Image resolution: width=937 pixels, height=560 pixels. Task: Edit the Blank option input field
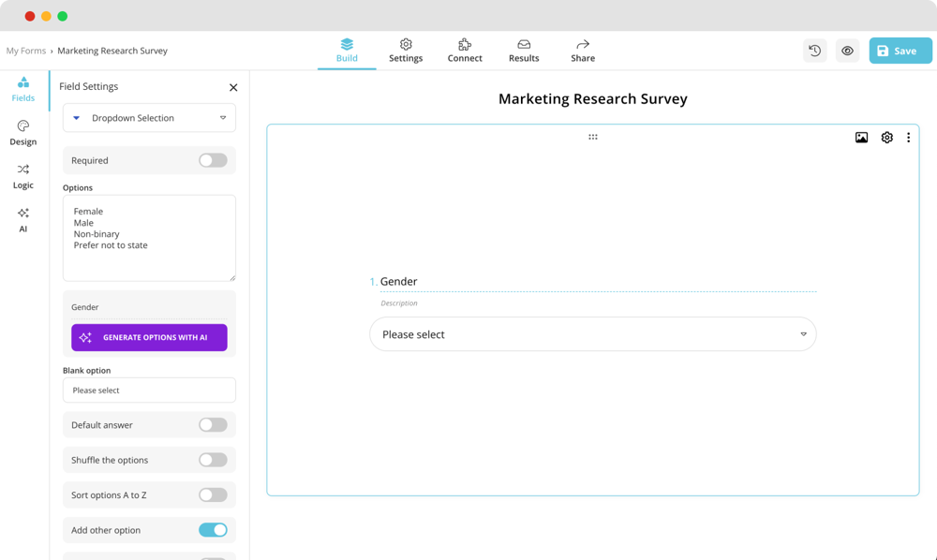click(x=148, y=390)
